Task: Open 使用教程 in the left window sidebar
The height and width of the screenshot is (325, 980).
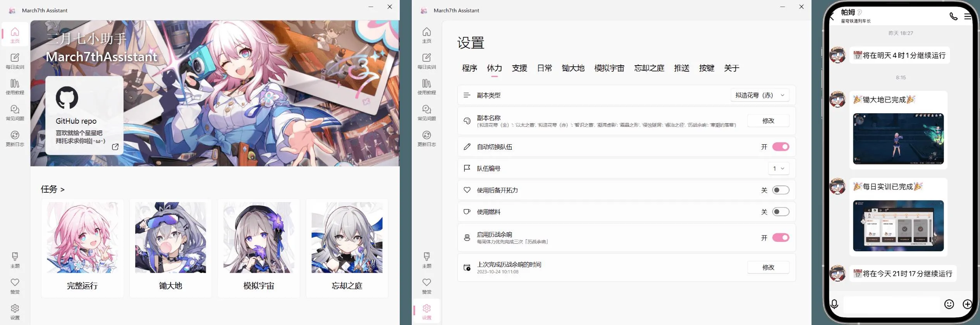Action: click(x=15, y=87)
